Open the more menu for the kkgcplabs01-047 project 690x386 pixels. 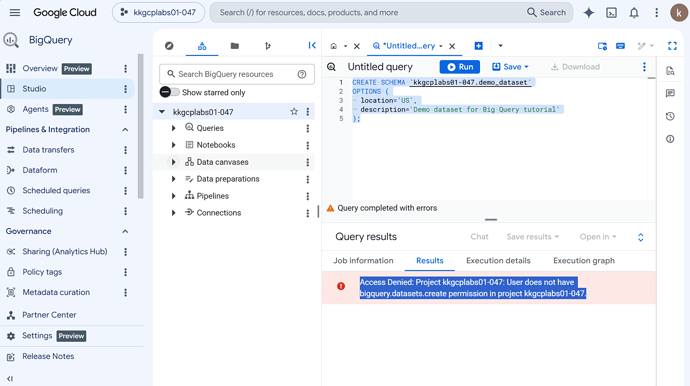[308, 112]
